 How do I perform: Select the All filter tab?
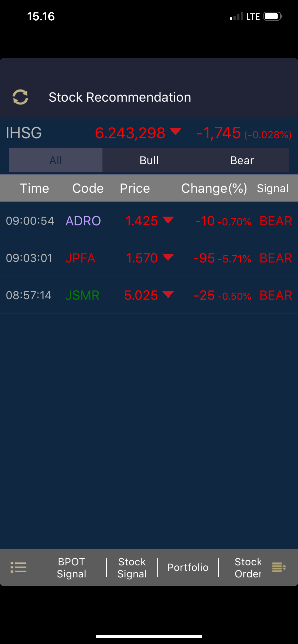pyautogui.click(x=56, y=160)
